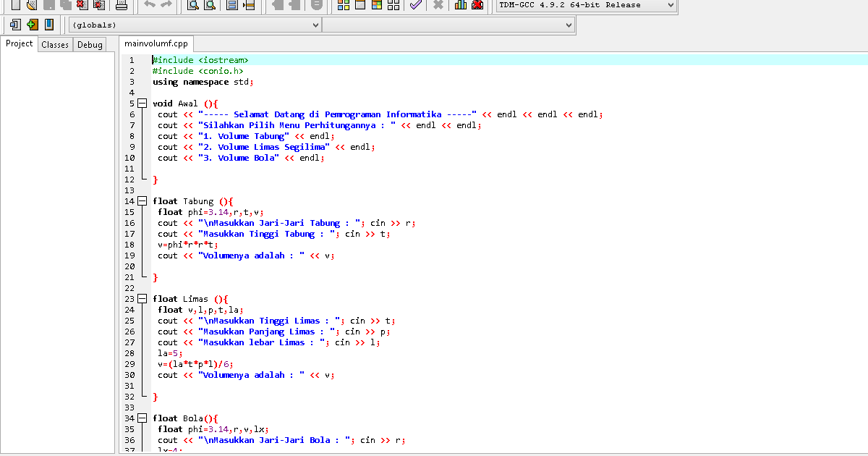Viewport: 868px width, 456px height.
Task: Collapse the Awal function code fold
Action: tap(142, 104)
